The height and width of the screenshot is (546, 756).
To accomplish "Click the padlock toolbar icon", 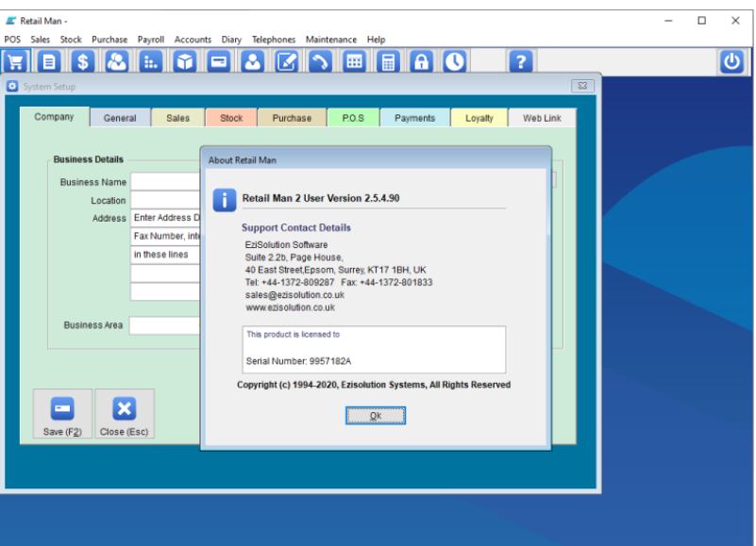I will pos(421,62).
